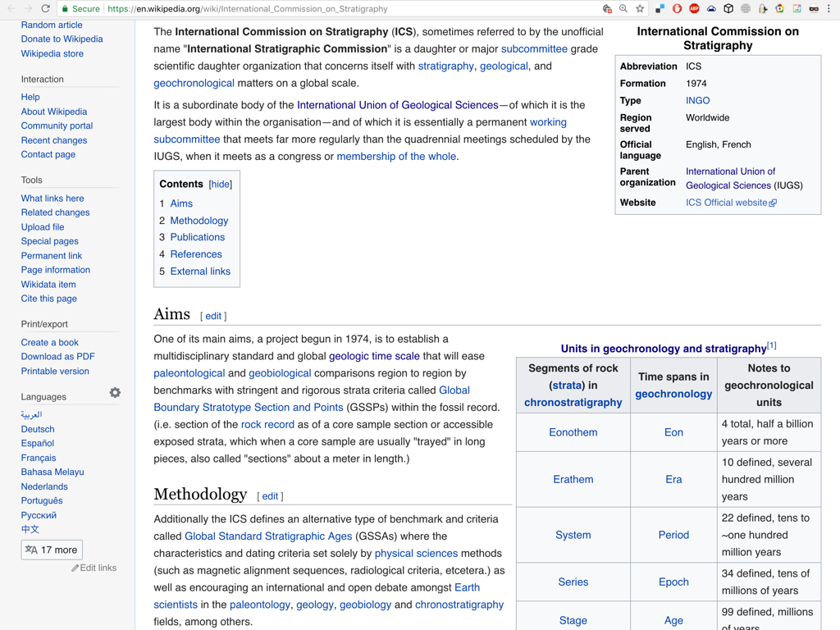Hide the Contents table
840x630 pixels.
pos(220,185)
